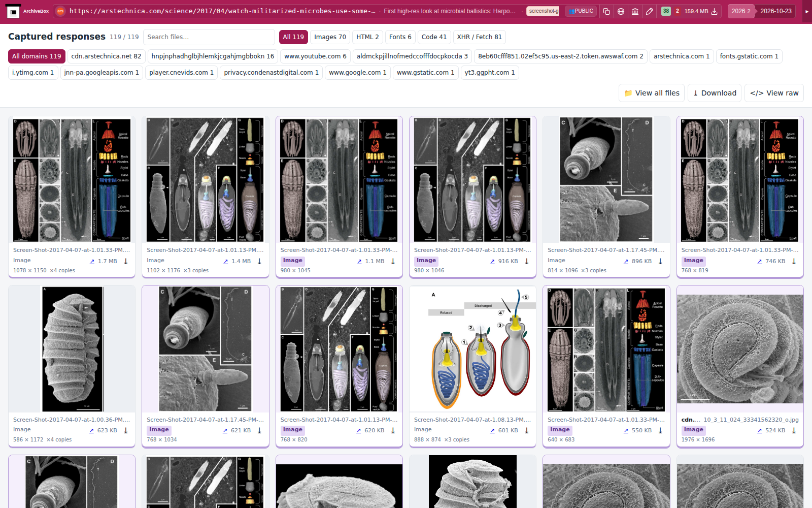812x508 pixels.
Task: Switch to the Fonts 6 filter
Action: [x=400, y=37]
